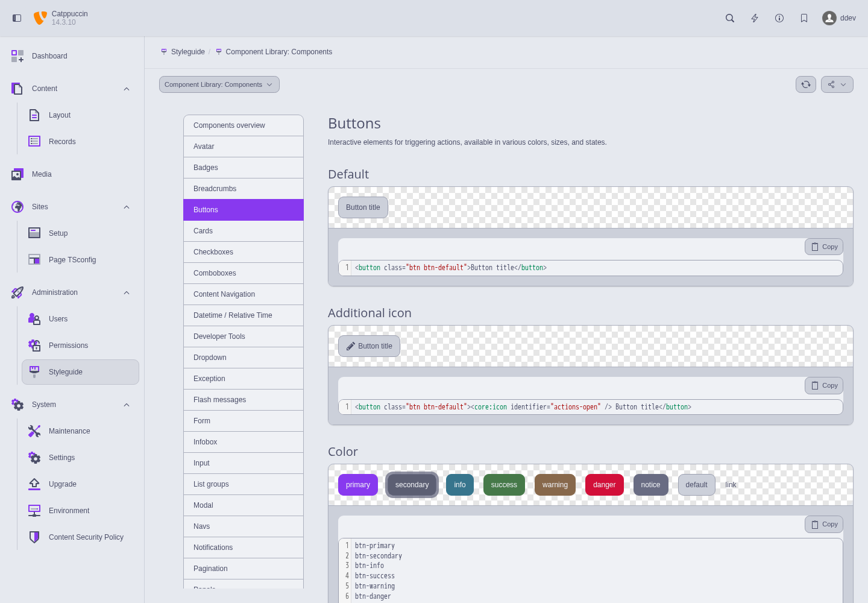Open the Upgrade module icon
This screenshot has width=868, height=603.
click(x=34, y=484)
